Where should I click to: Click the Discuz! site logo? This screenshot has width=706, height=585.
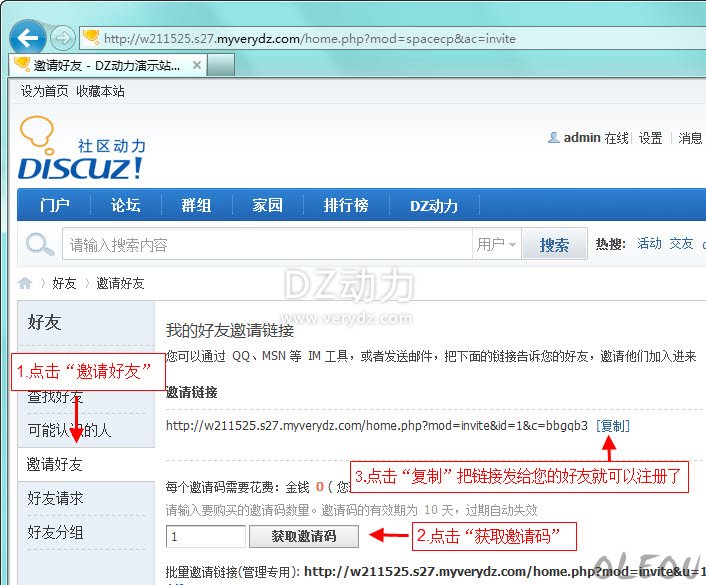pyautogui.click(x=80, y=150)
